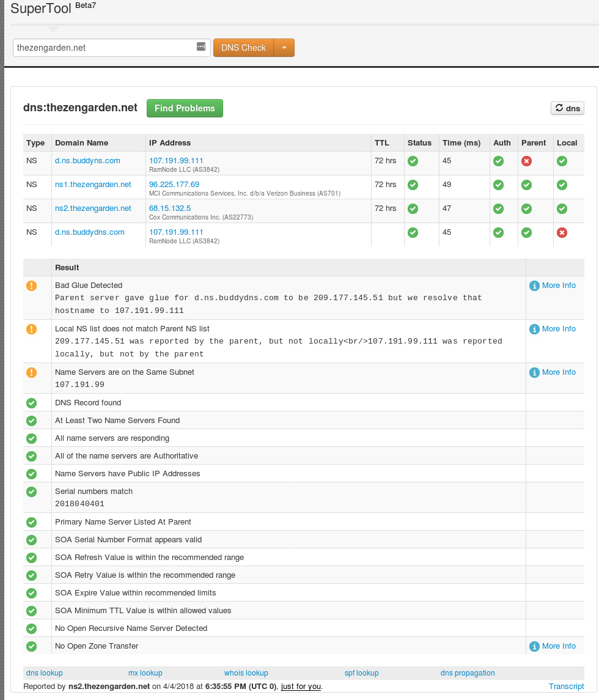
Task: Click the green check beside DNS Record found
Action: 31,403
